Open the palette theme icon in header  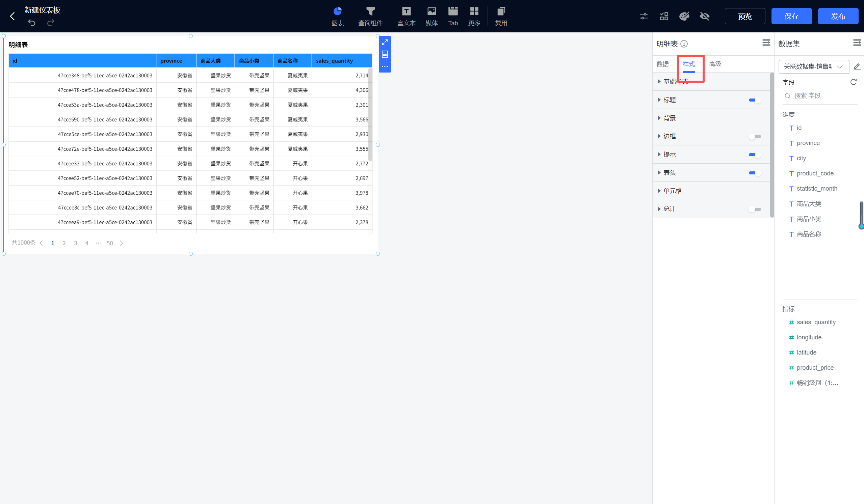(x=684, y=16)
